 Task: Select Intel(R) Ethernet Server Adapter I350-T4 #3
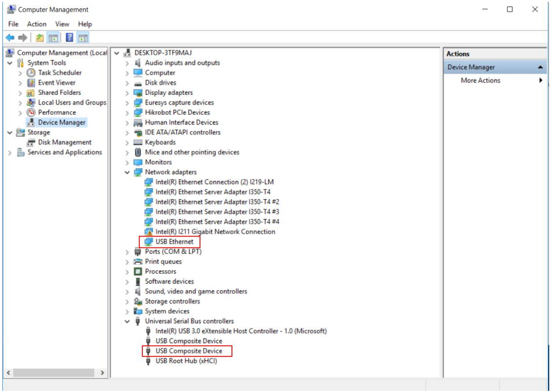tap(217, 211)
